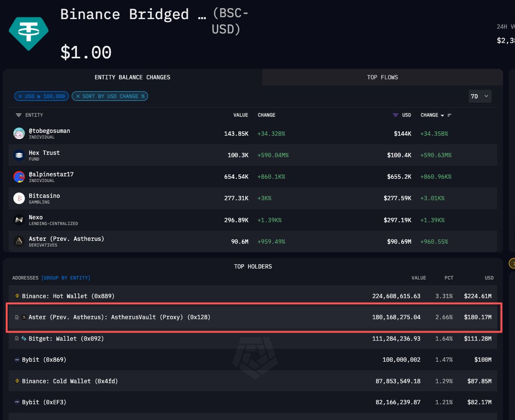The width and height of the screenshot is (515, 420).
Task: Switch to Entity Balance Changes tab
Action: [x=132, y=77]
